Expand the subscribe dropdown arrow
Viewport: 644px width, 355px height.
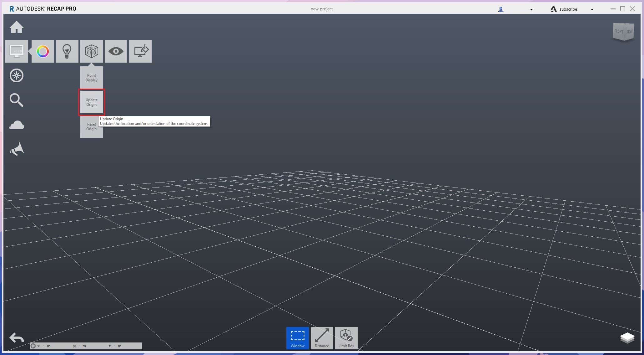[x=592, y=9]
